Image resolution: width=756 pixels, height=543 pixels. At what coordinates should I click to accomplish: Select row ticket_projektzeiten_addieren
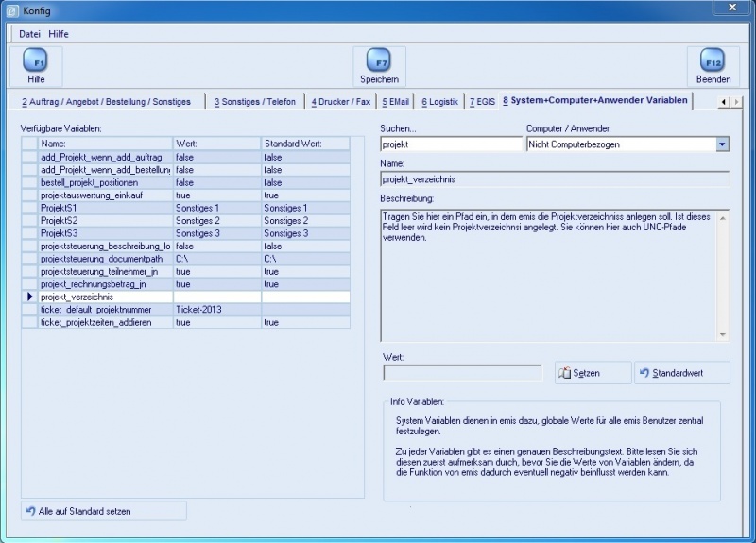pyautogui.click(x=185, y=322)
